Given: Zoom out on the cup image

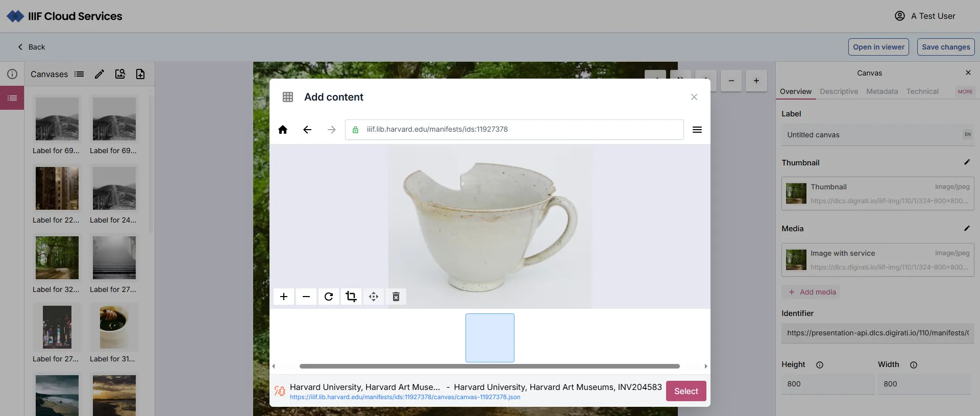Looking at the screenshot, I should 306,297.
